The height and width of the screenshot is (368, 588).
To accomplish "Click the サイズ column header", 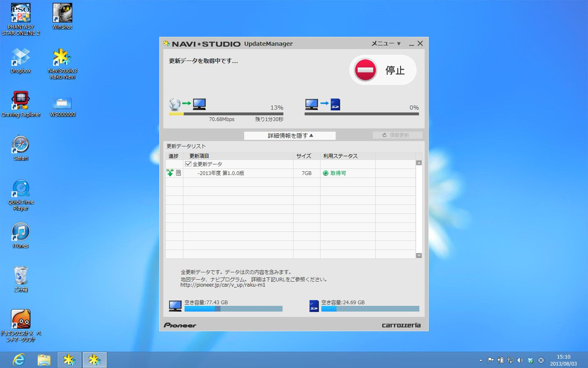I will pos(307,156).
